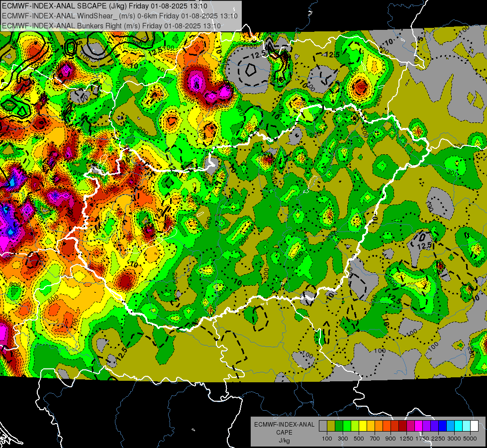Image resolution: width=487 pixels, height=448 pixels.
Task: Click the 500 value under legend
Action: pos(359,439)
